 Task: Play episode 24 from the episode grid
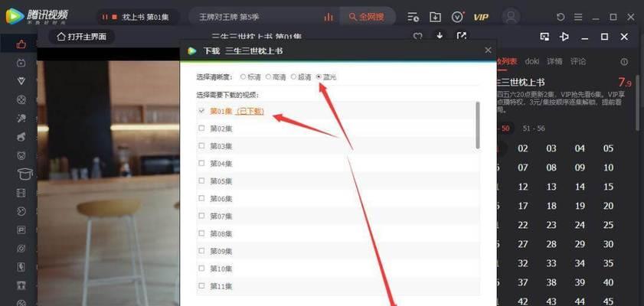click(x=580, y=225)
